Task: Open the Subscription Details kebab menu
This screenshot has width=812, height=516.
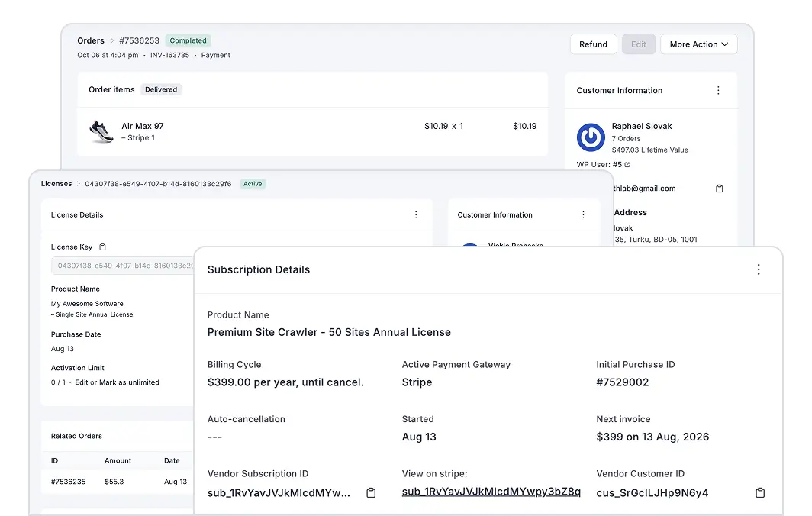Action: click(759, 269)
